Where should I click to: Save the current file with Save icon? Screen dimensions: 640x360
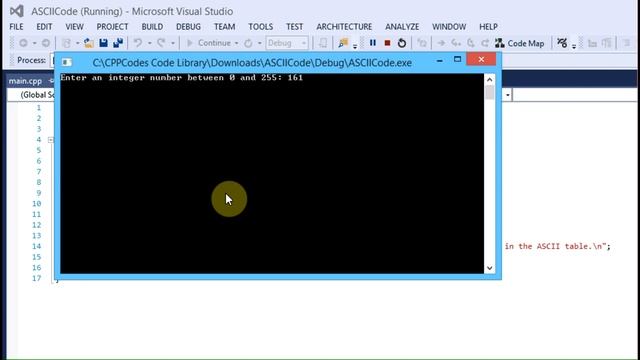pos(103,43)
